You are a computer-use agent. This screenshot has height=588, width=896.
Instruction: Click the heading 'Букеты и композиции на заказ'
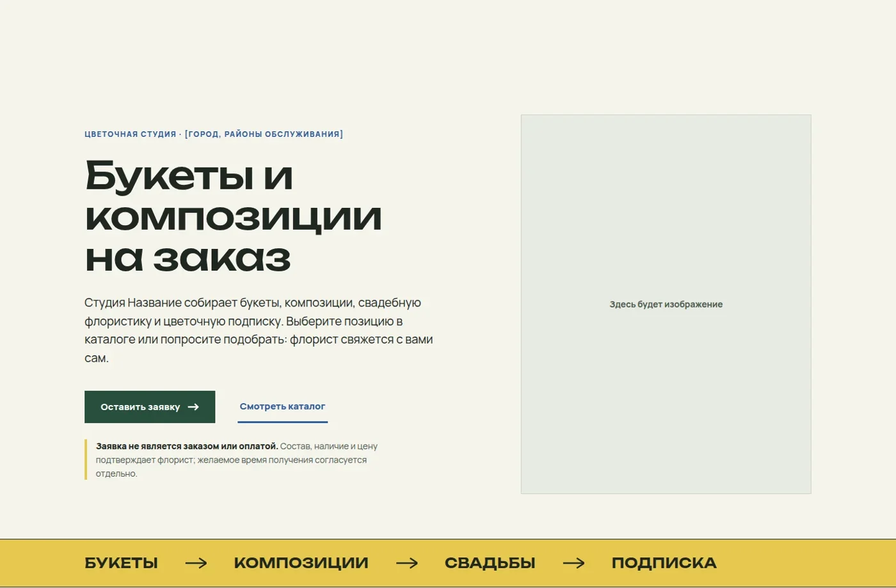click(234, 216)
